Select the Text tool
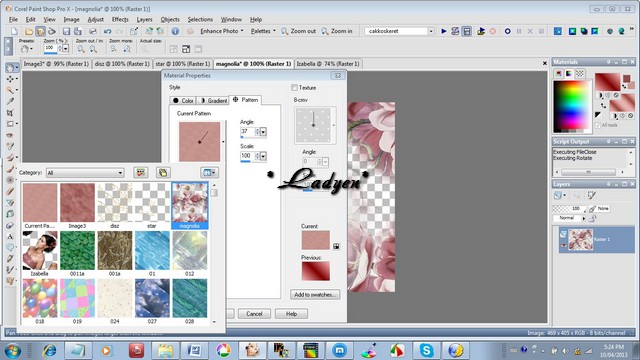The height and width of the screenshot is (360, 640). click(x=10, y=236)
